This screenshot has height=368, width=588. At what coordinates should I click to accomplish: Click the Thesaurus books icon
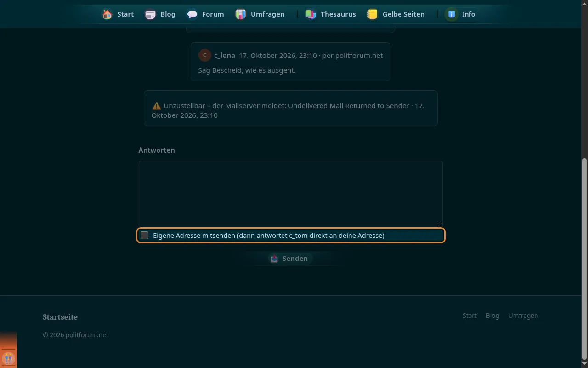pyautogui.click(x=311, y=14)
